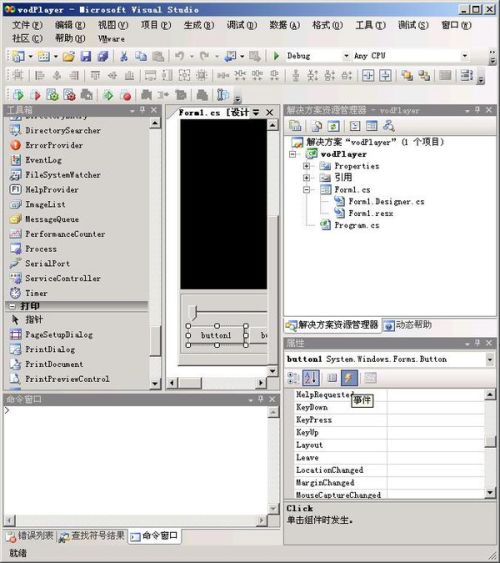This screenshot has height=563, width=500.
Task: Click the command window input area
Action: click(136, 461)
